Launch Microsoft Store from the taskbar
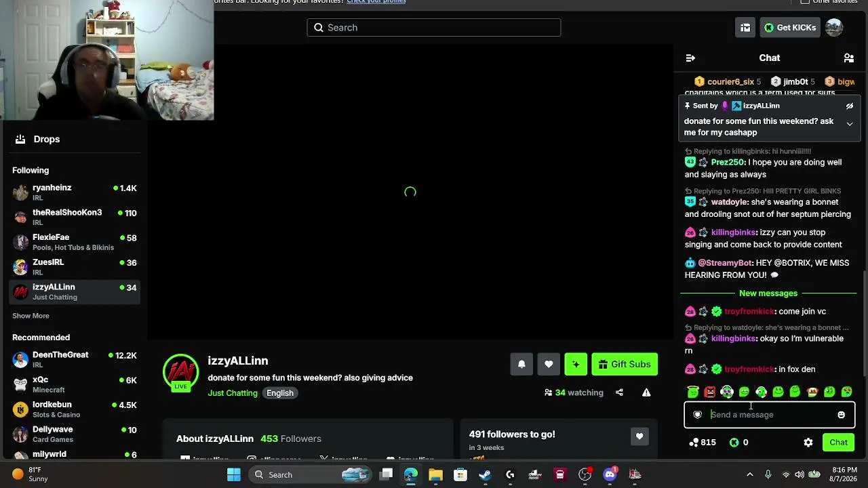 pos(460,475)
